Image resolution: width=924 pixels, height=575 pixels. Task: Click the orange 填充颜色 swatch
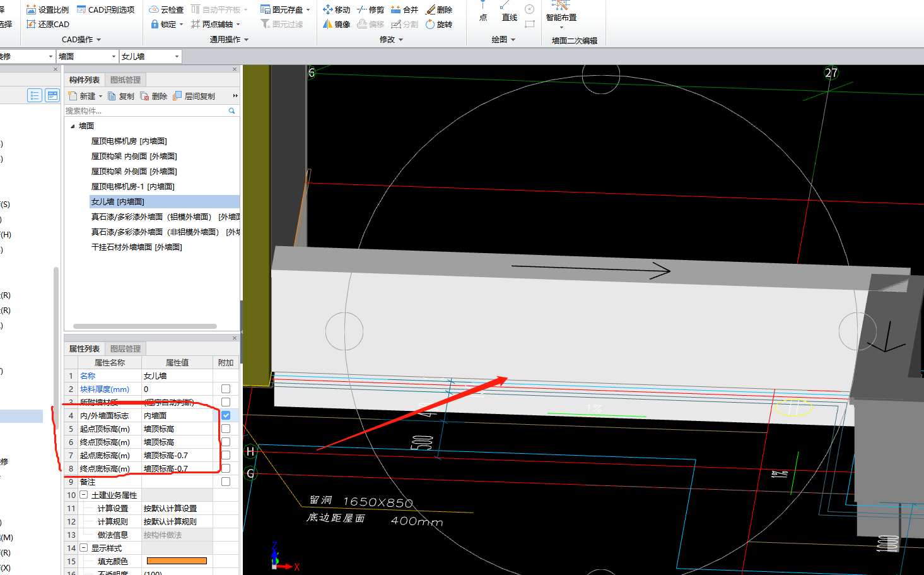coord(177,561)
